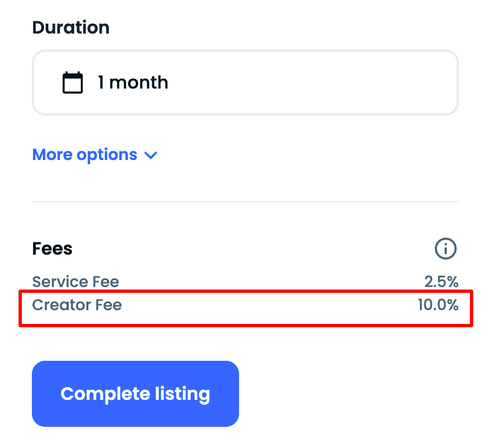
Task: Click the Fees section heading
Action: point(52,249)
